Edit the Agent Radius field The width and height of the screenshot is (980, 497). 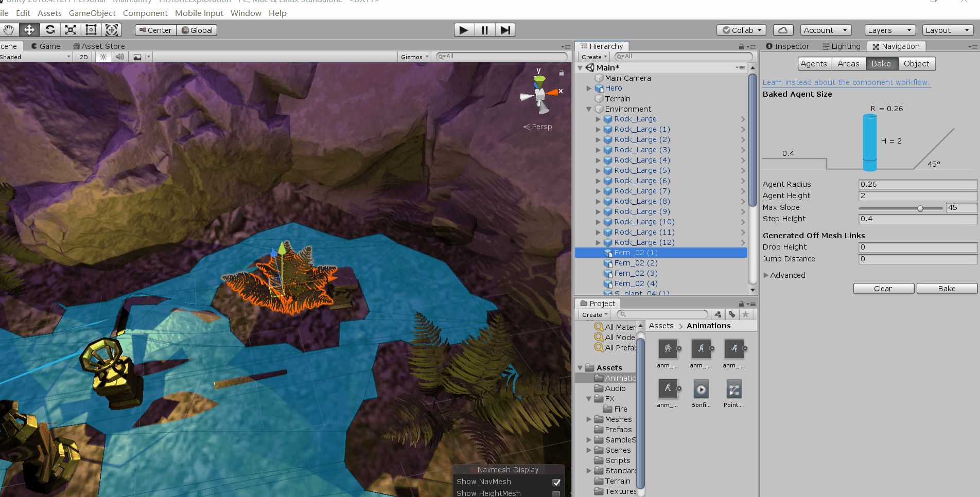pyautogui.click(x=918, y=184)
